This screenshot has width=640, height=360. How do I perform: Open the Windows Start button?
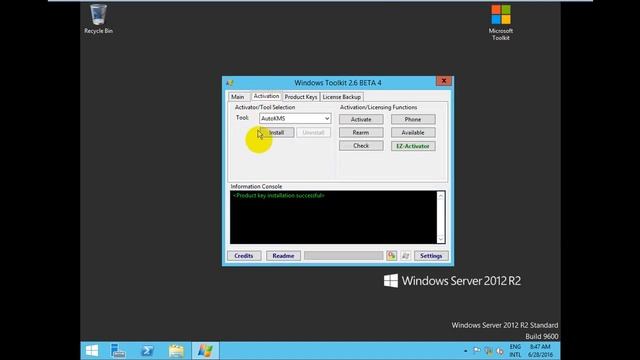[92, 351]
